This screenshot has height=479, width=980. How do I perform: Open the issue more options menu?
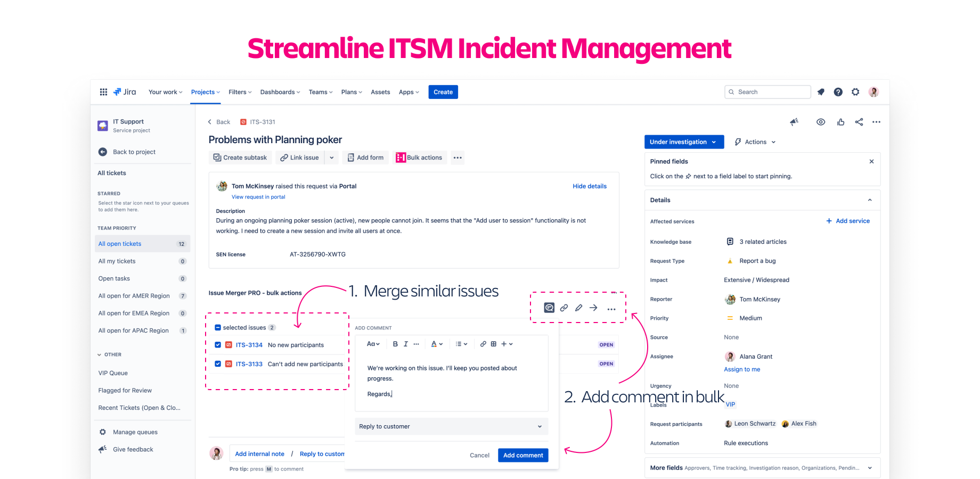tap(876, 122)
